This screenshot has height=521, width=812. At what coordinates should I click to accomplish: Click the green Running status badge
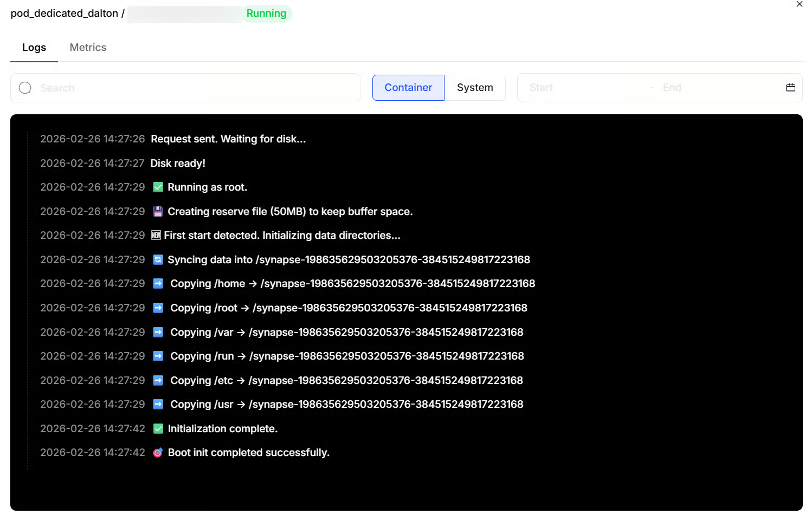[x=266, y=14]
